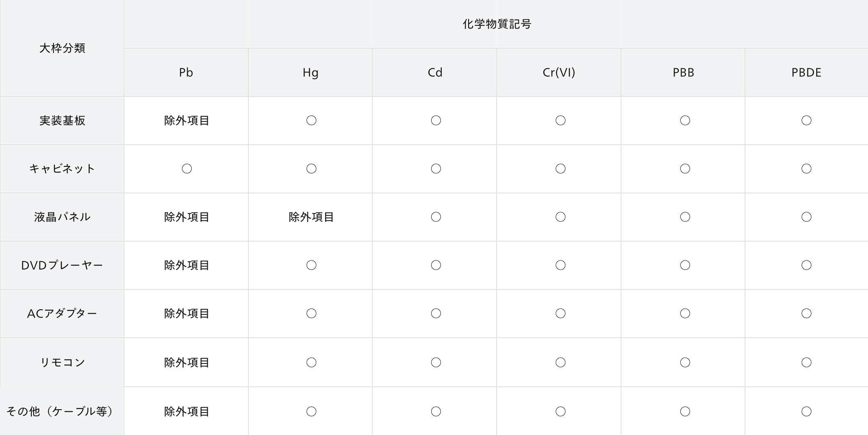The height and width of the screenshot is (435, 868).
Task: Click the circle in 実装基板 Cd cell
Action: click(x=436, y=121)
